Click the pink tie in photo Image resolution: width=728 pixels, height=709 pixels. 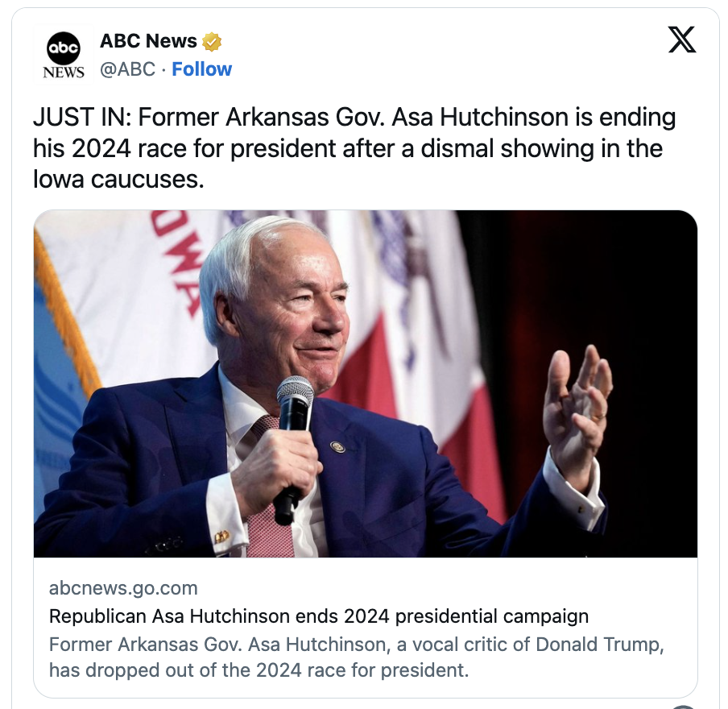coord(269,492)
